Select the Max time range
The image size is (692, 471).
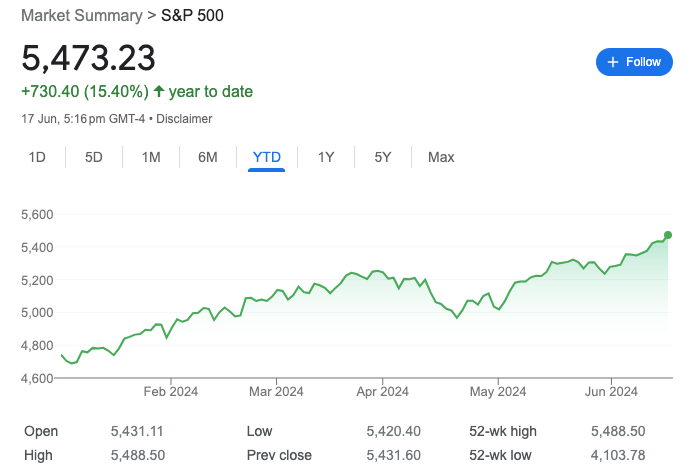click(x=441, y=157)
